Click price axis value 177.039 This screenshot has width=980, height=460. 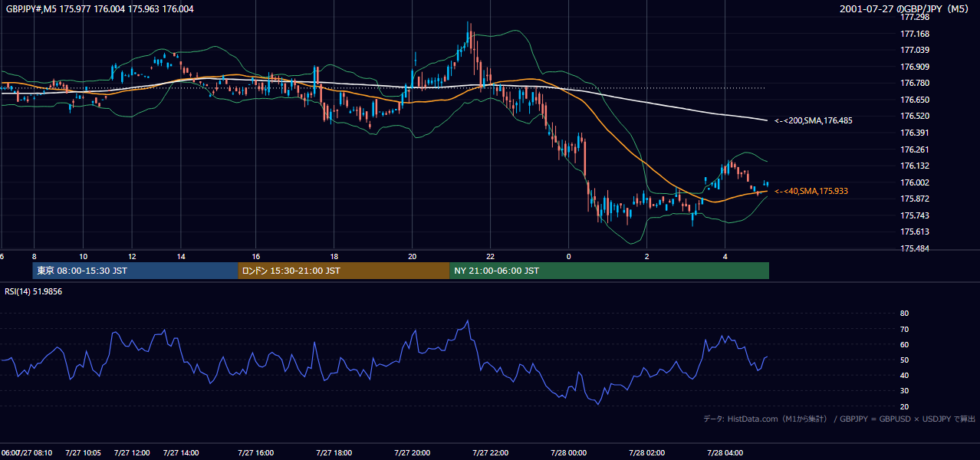(915, 50)
